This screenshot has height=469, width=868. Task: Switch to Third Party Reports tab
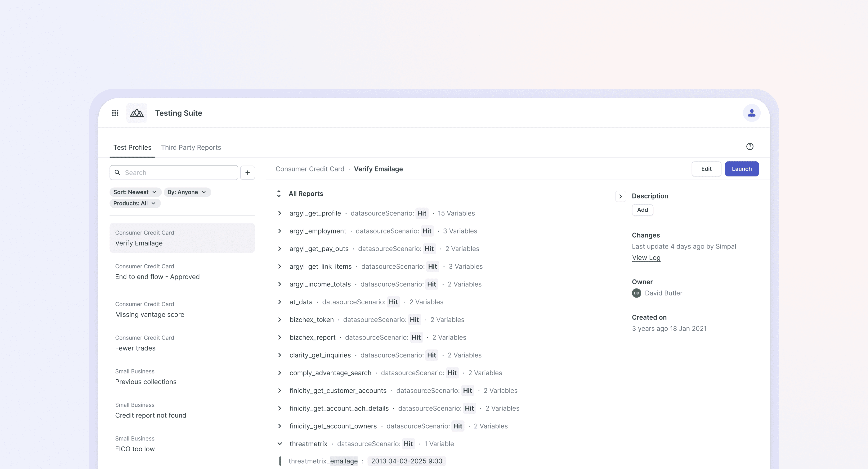tap(191, 147)
